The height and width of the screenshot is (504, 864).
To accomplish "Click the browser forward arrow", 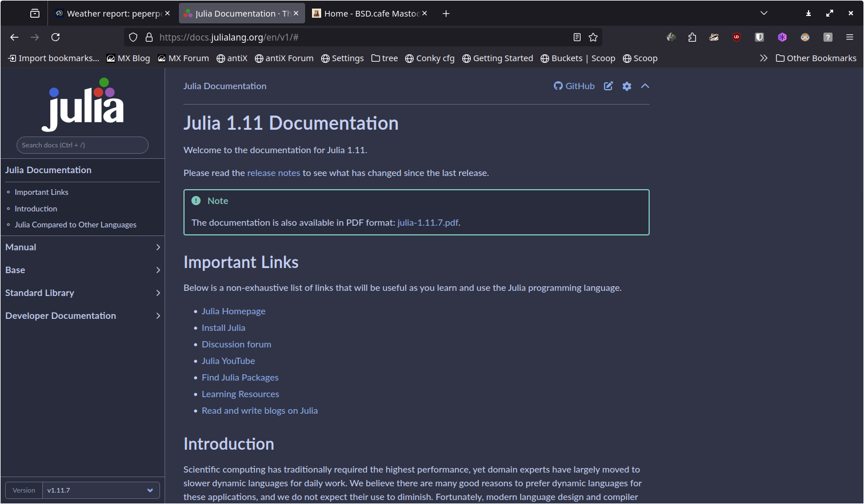I will (35, 37).
